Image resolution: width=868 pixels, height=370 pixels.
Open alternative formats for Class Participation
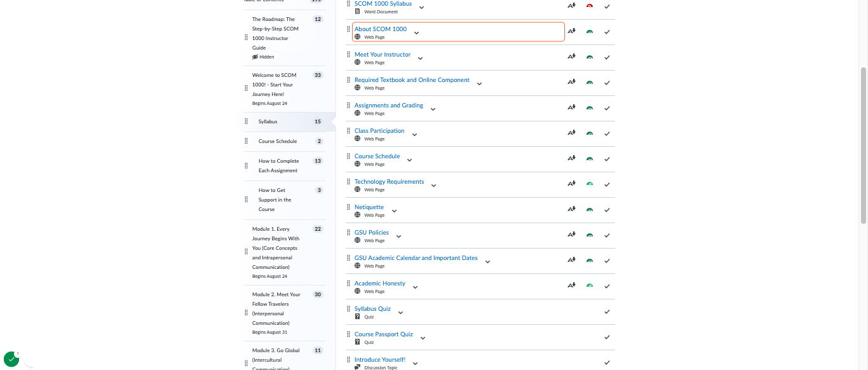pos(571,132)
